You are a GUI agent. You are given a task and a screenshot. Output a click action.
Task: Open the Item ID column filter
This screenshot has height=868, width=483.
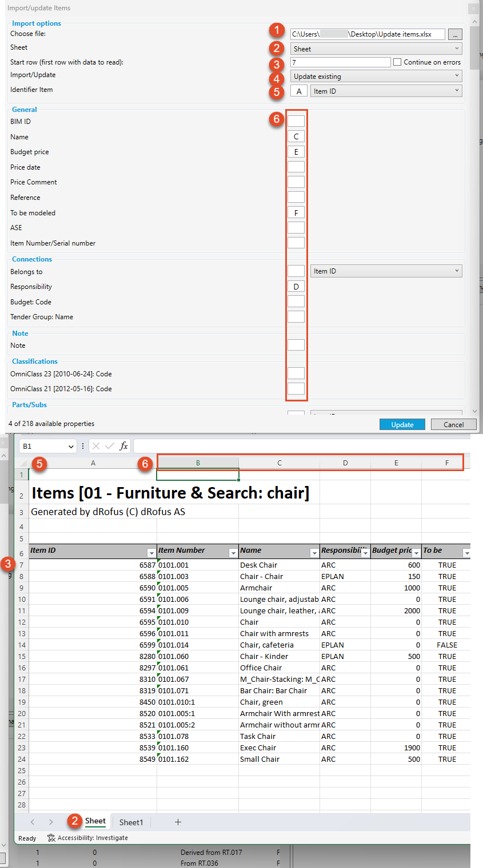tap(151, 553)
